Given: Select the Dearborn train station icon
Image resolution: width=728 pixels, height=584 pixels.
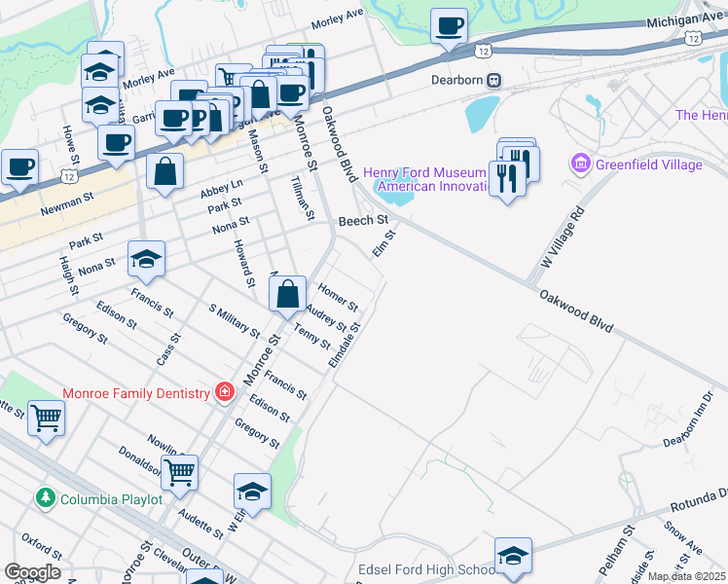Looking at the screenshot, I should tap(493, 80).
